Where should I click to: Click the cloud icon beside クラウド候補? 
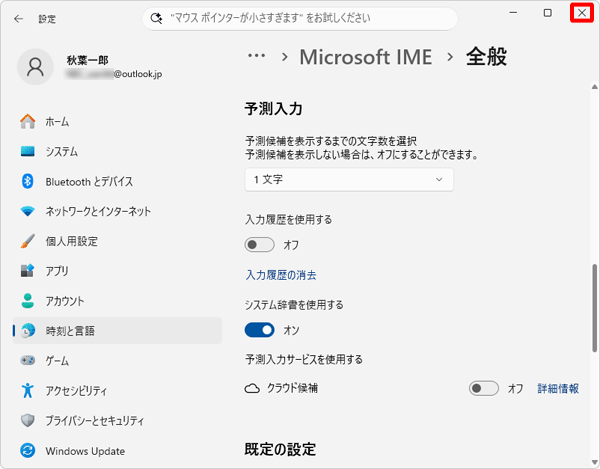(252, 389)
